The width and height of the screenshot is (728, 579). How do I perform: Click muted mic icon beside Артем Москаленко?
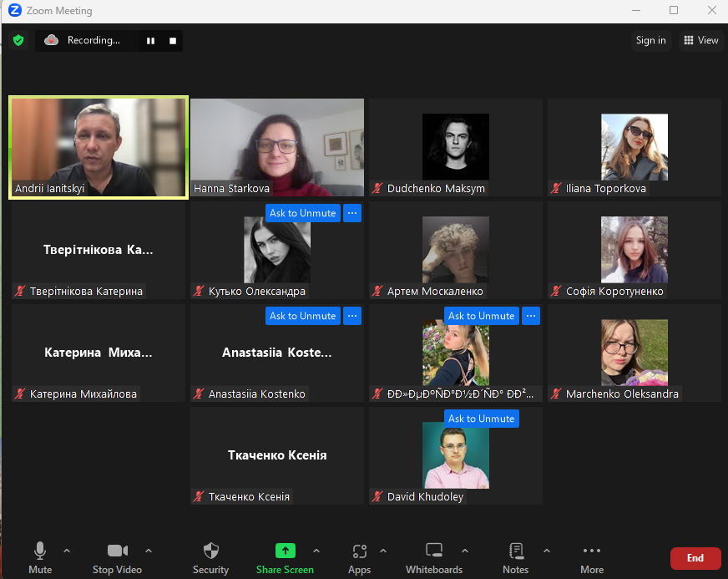[x=377, y=291]
